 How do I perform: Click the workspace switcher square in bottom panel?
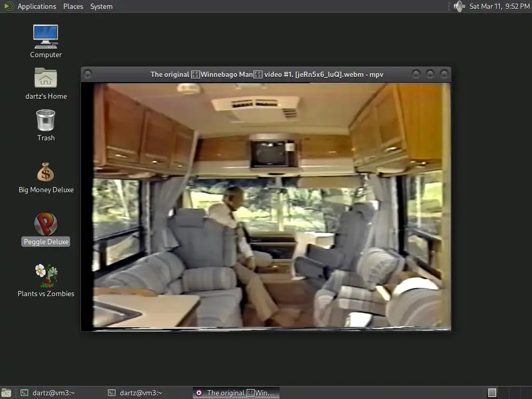click(x=492, y=393)
